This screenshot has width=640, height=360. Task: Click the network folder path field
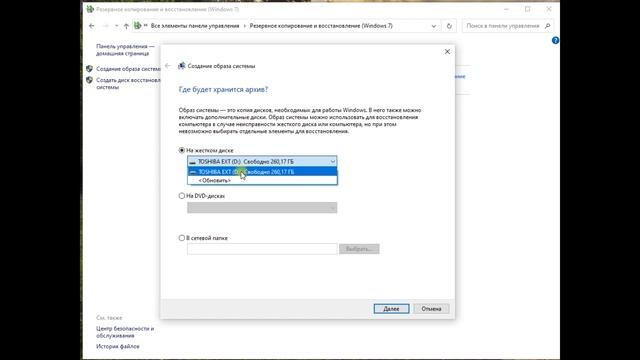point(262,249)
